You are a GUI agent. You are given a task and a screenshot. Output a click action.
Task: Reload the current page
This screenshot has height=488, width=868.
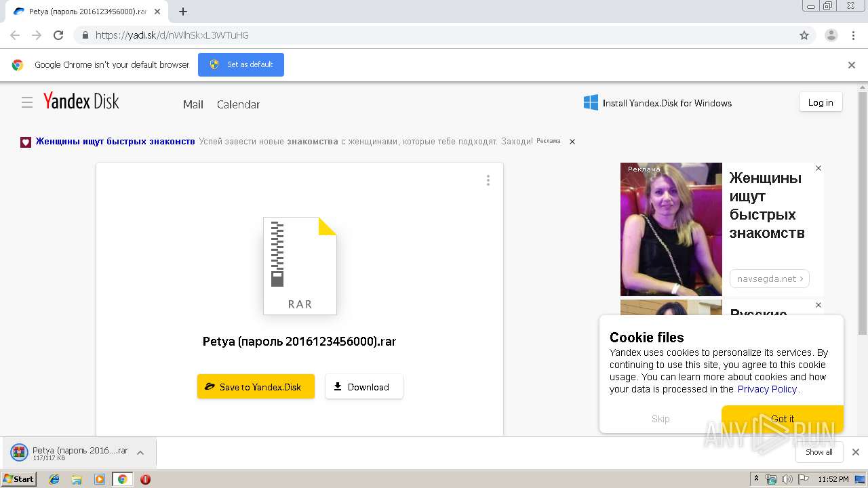pos(58,35)
